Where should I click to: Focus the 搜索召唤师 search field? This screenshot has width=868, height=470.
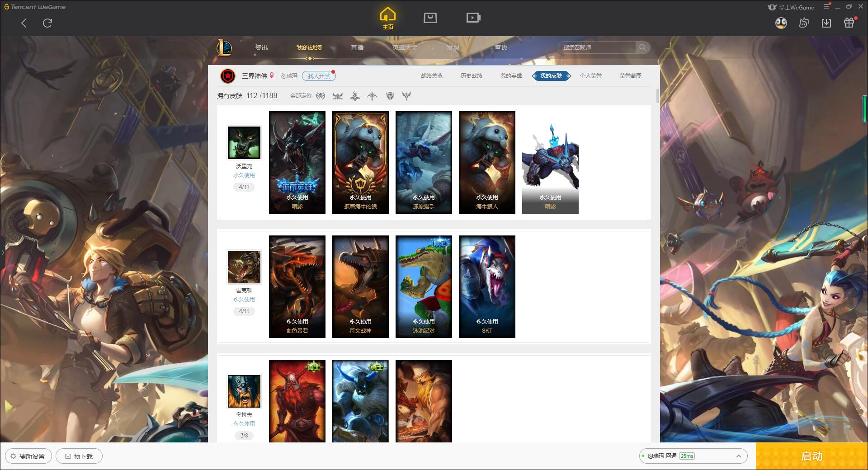pyautogui.click(x=597, y=47)
